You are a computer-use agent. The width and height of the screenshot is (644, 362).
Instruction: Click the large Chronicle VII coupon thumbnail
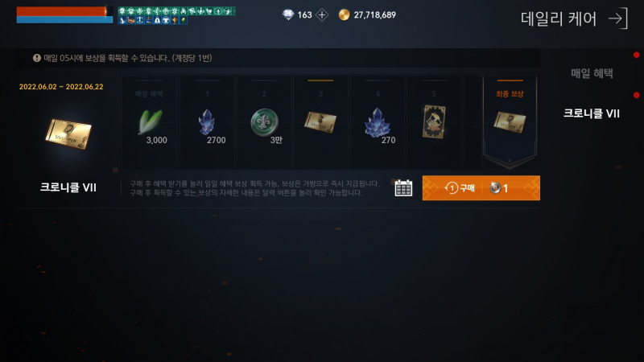coord(68,134)
